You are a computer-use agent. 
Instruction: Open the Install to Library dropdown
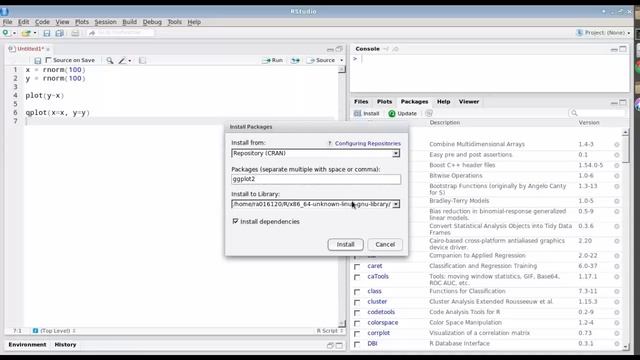coord(316,204)
